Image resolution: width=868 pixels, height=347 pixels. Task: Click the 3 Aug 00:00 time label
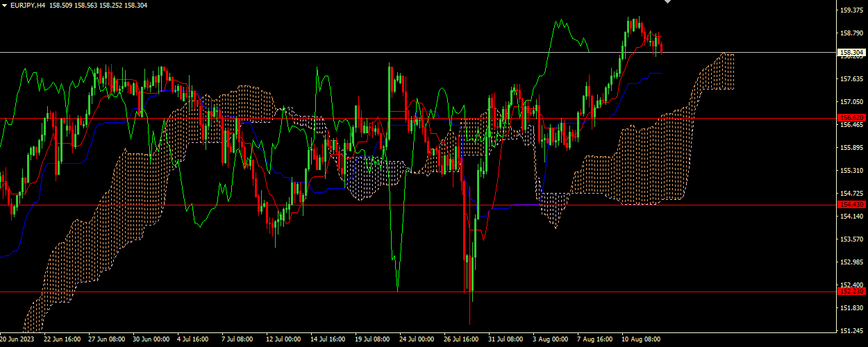(551, 340)
